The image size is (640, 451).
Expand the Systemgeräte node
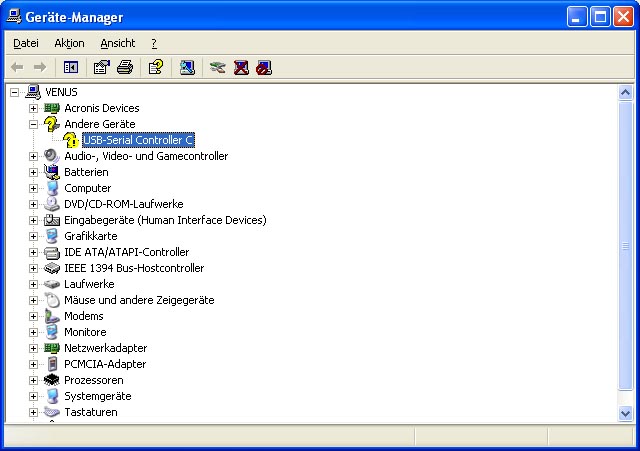33,396
